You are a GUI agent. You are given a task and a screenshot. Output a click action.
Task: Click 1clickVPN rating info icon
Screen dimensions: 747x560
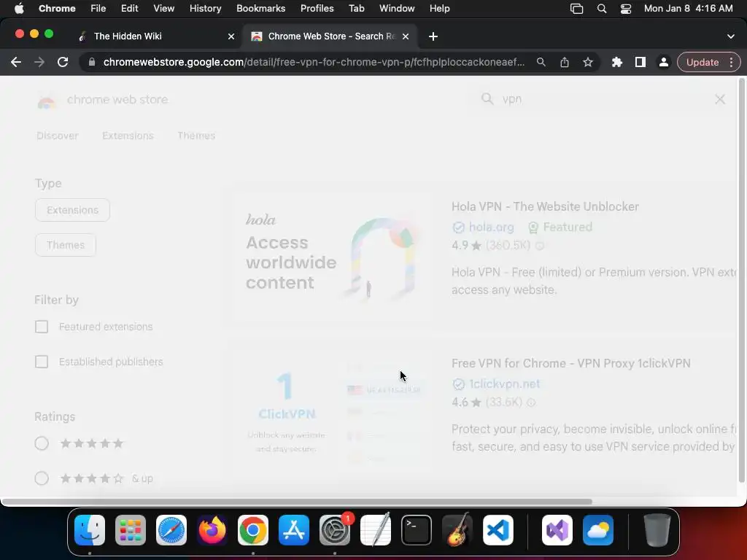pos(531,402)
